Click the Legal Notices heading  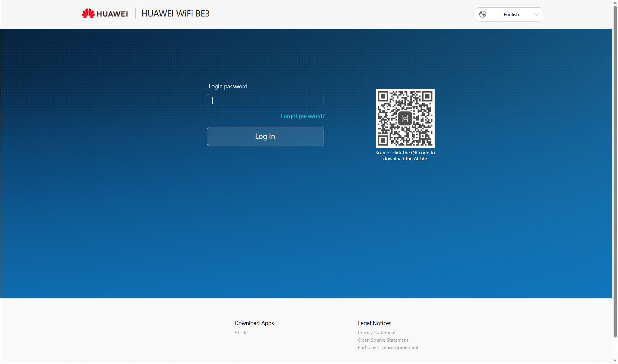(374, 323)
